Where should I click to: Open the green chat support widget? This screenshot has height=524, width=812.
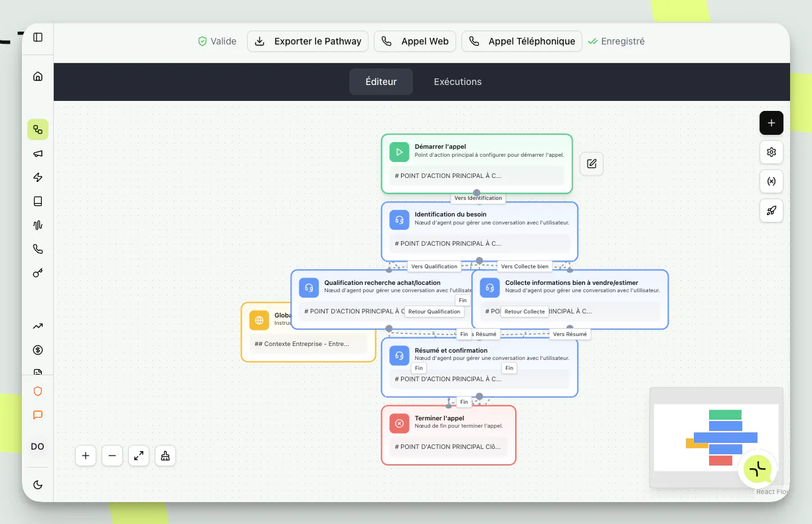pyautogui.click(x=757, y=469)
